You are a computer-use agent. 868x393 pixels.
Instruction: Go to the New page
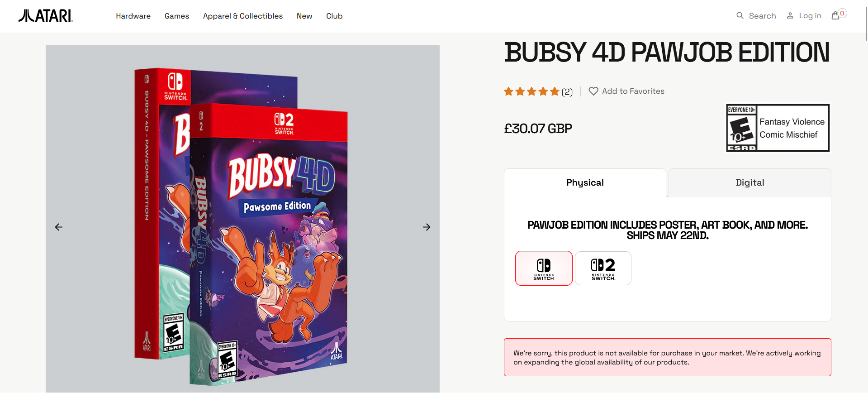click(x=304, y=16)
